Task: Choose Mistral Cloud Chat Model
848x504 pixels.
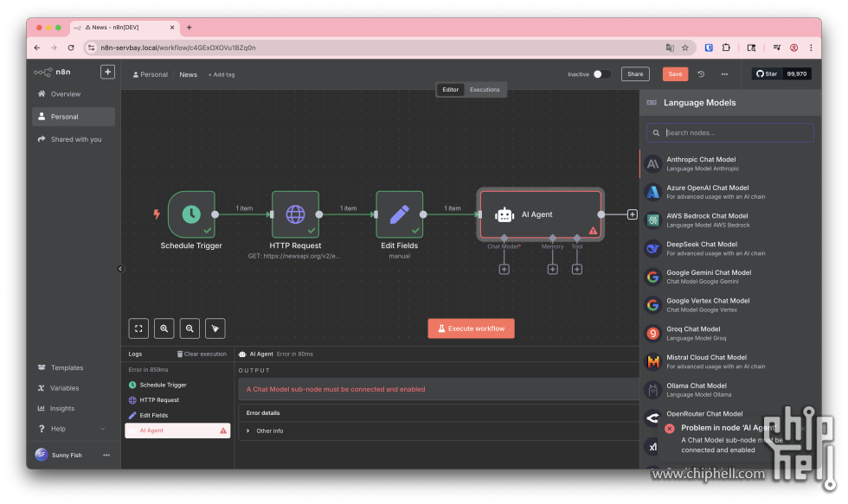Action: pyautogui.click(x=730, y=361)
